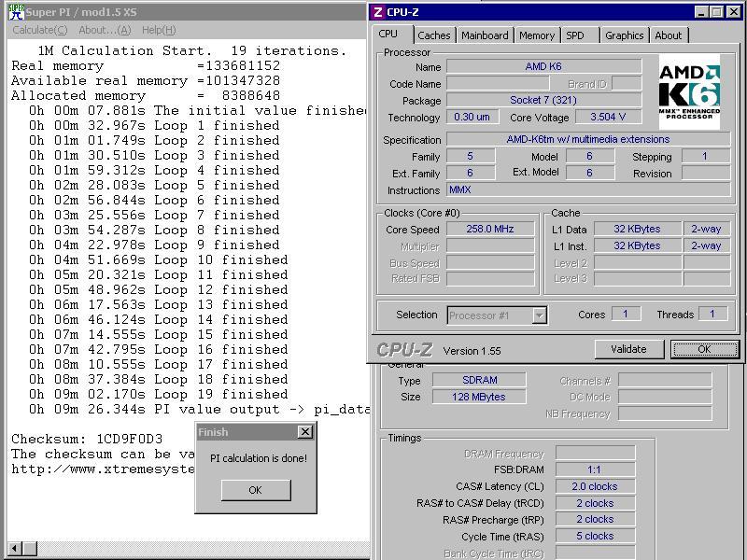The image size is (747, 560).
Task: Open the Help menu in Super PI
Action: [x=159, y=30]
